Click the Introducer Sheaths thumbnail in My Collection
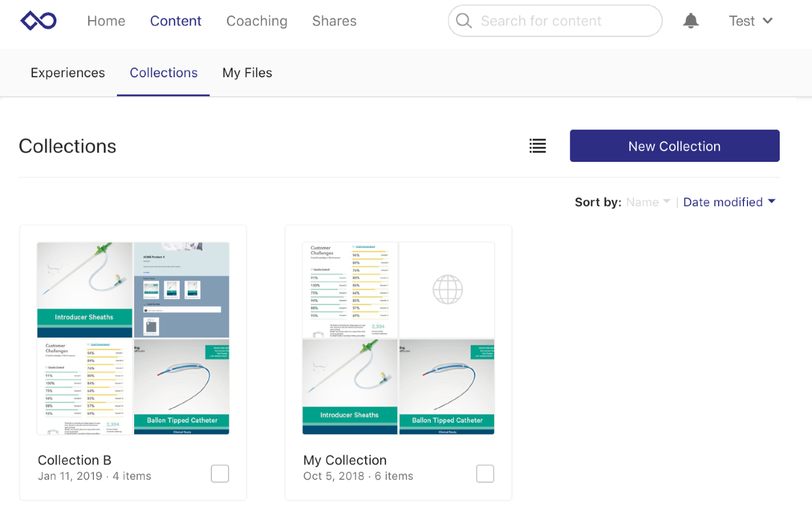Image resolution: width=812 pixels, height=512 pixels. tap(349, 386)
